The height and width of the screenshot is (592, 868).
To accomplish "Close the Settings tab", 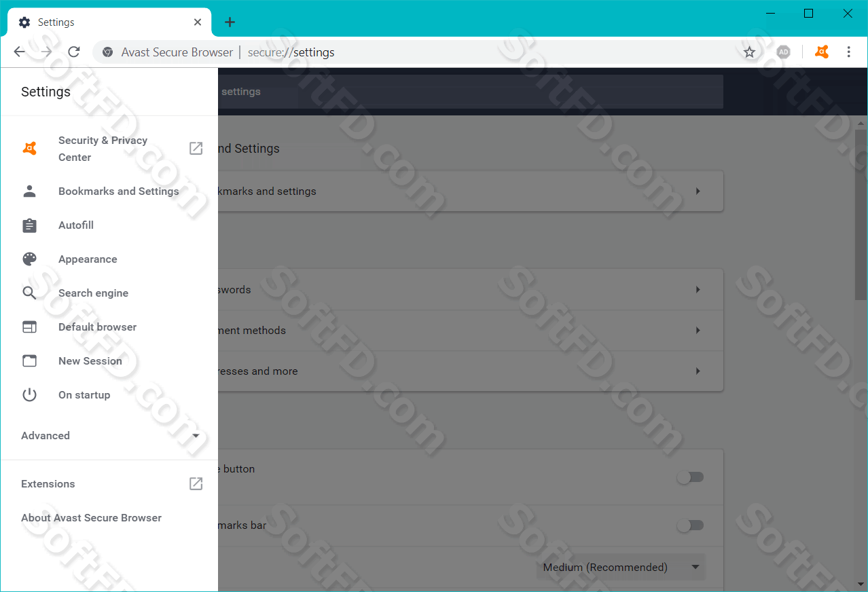I will tap(198, 22).
